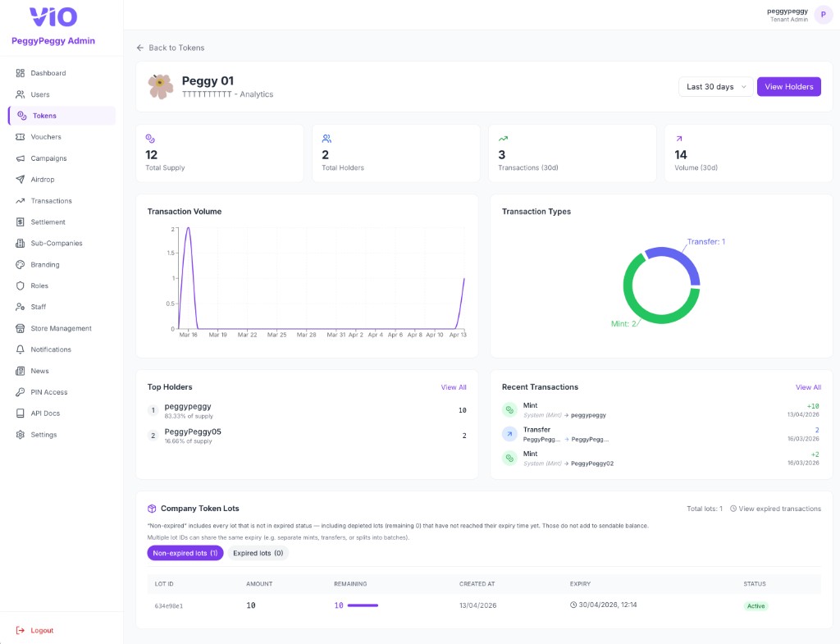Click the transfer arrow icon in Recent Transactions

tap(509, 434)
